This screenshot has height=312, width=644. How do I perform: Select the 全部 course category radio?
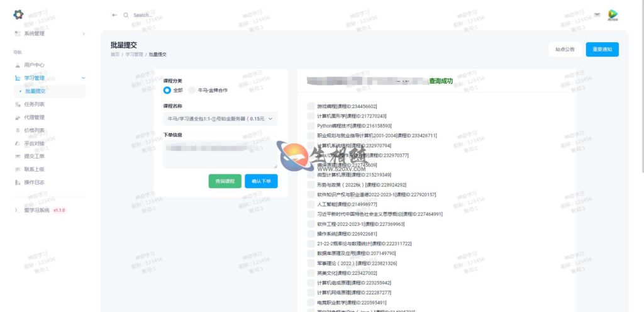click(167, 91)
